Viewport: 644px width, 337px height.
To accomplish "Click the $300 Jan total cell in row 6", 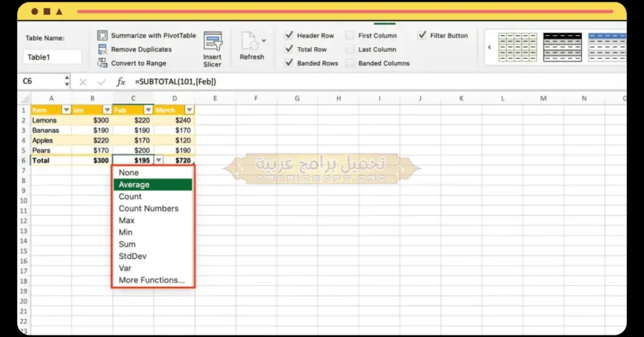I will tap(92, 160).
